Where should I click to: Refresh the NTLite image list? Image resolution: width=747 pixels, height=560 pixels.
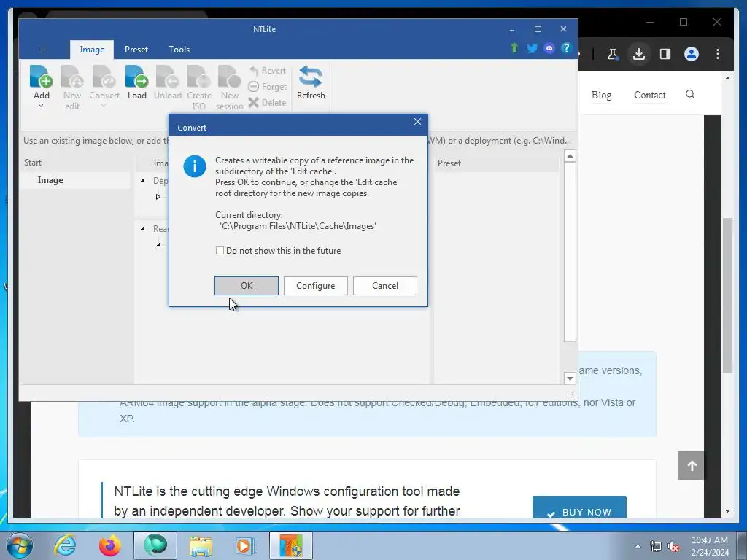[x=311, y=82]
